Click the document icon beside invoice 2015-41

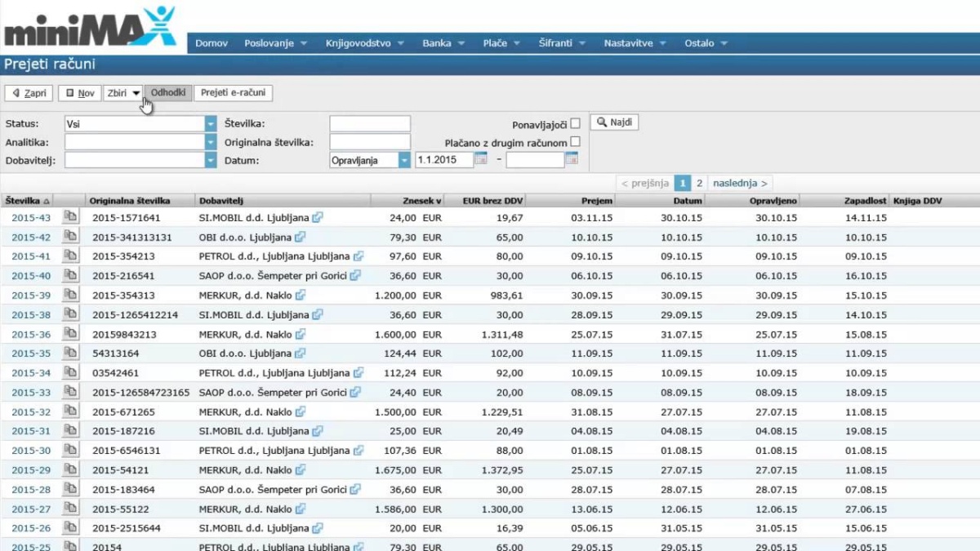pos(71,256)
